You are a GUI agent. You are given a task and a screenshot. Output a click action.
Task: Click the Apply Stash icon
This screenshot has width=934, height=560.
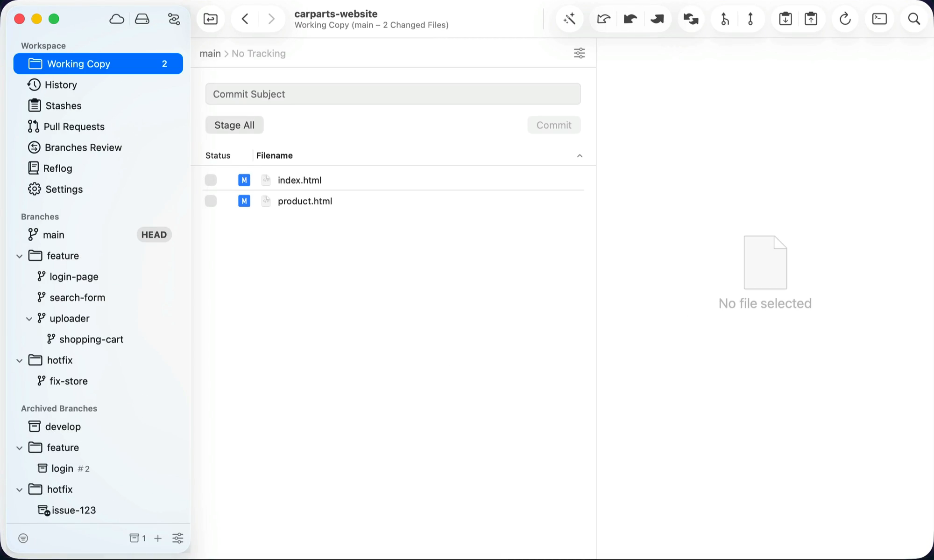pyautogui.click(x=811, y=19)
